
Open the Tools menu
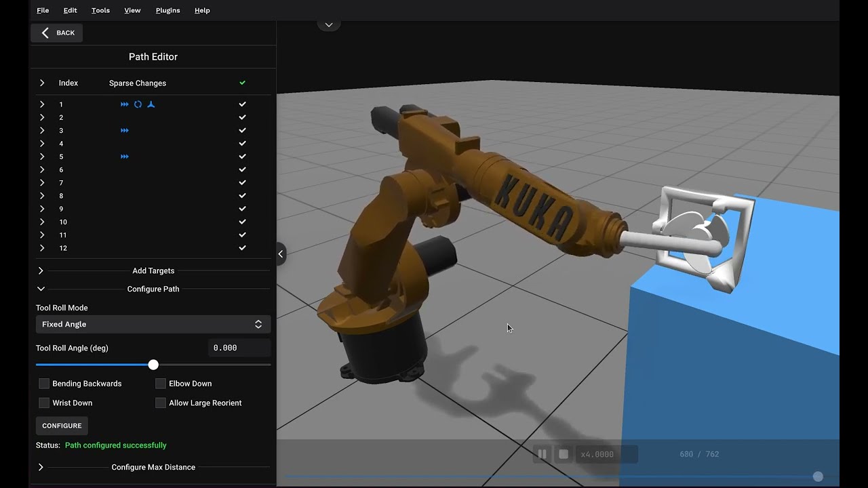[x=100, y=10]
